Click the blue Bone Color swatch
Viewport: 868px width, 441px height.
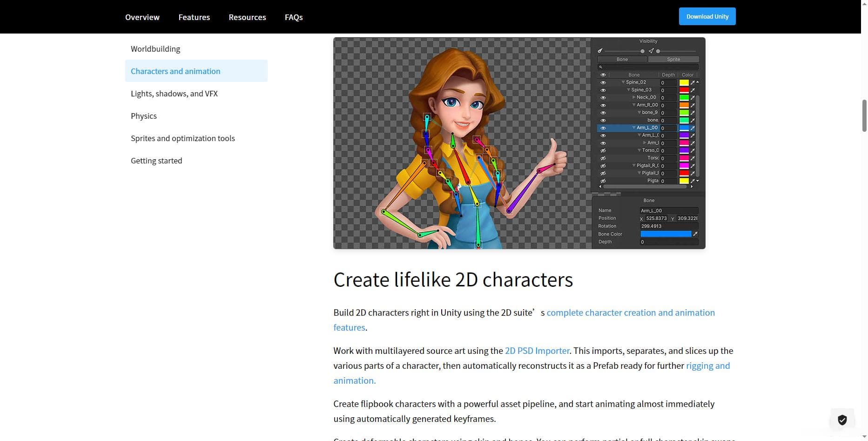tap(666, 234)
